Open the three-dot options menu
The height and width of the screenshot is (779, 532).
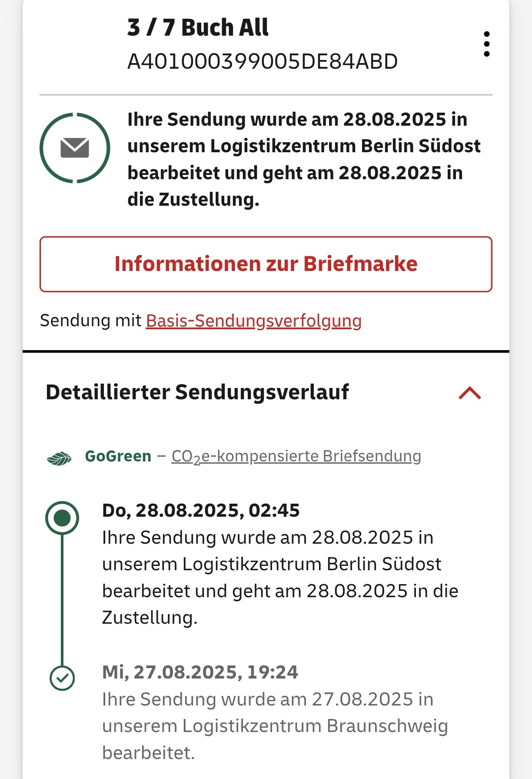tap(486, 44)
